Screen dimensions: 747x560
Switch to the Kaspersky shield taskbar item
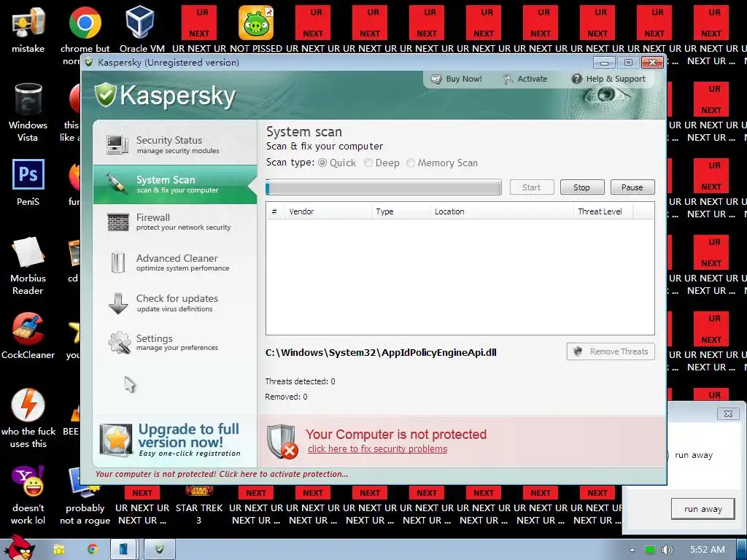160,550
